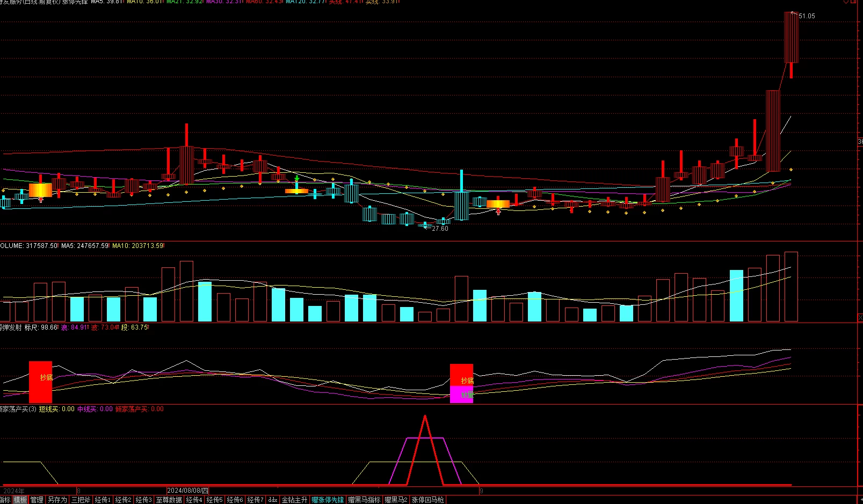The width and height of the screenshot is (863, 504).
Task: Click the tallest volume bar at far right
Action: [x=791, y=287]
